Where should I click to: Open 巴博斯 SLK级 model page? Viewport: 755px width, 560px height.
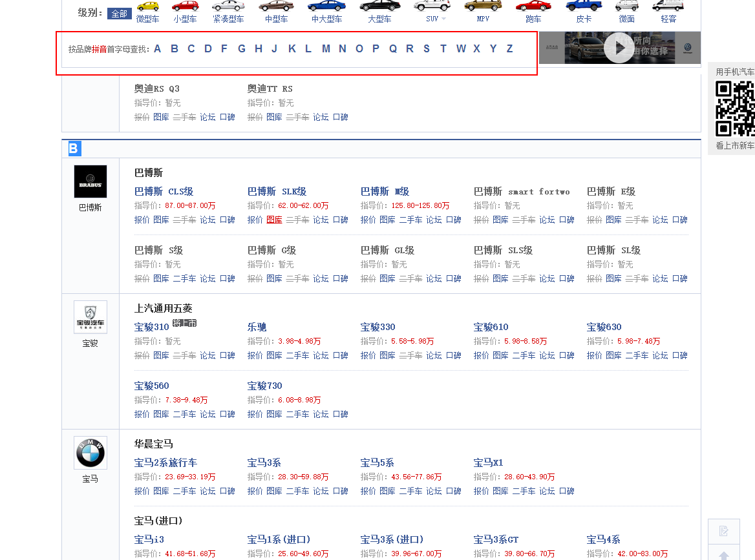tap(277, 191)
